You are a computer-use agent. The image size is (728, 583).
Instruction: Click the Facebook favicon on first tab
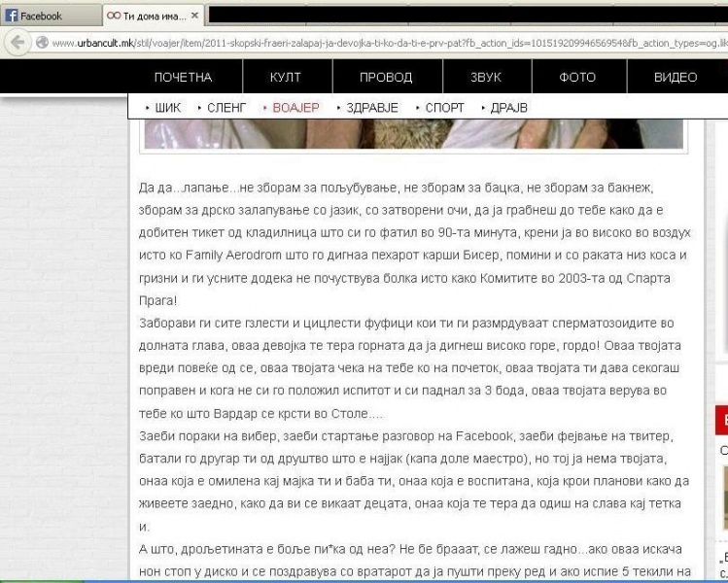[13, 16]
